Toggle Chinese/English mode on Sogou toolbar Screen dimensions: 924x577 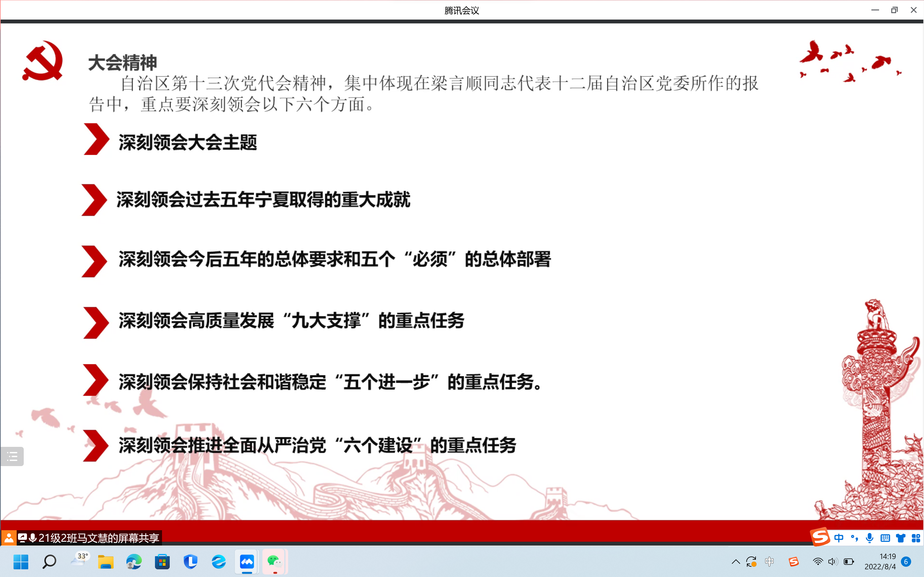[x=839, y=538]
